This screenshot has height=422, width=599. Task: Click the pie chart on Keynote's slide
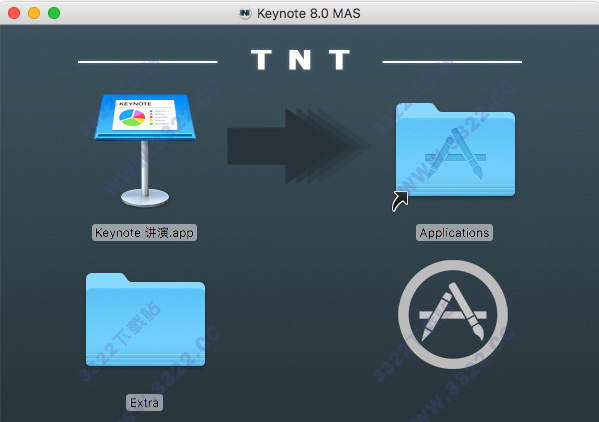(132, 117)
